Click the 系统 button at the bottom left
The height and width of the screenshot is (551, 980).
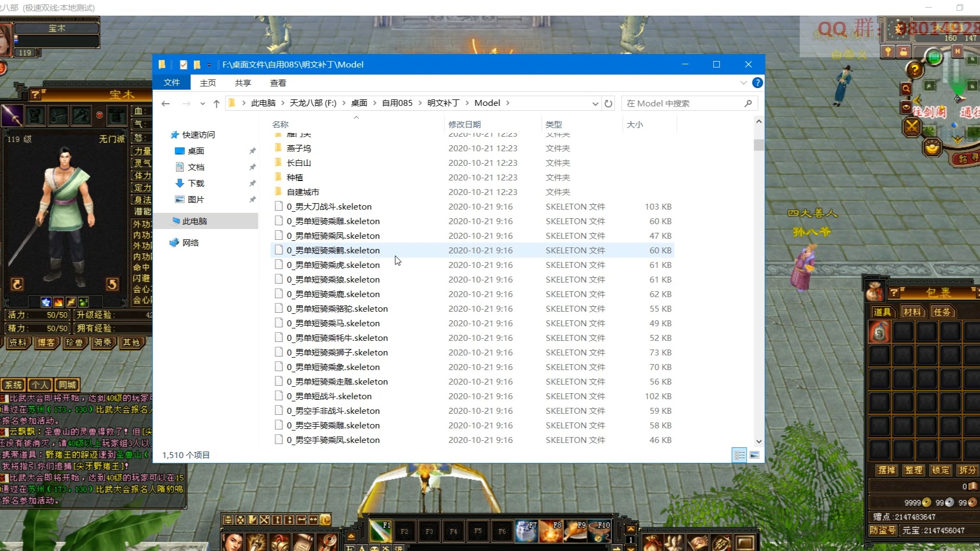click(x=12, y=385)
